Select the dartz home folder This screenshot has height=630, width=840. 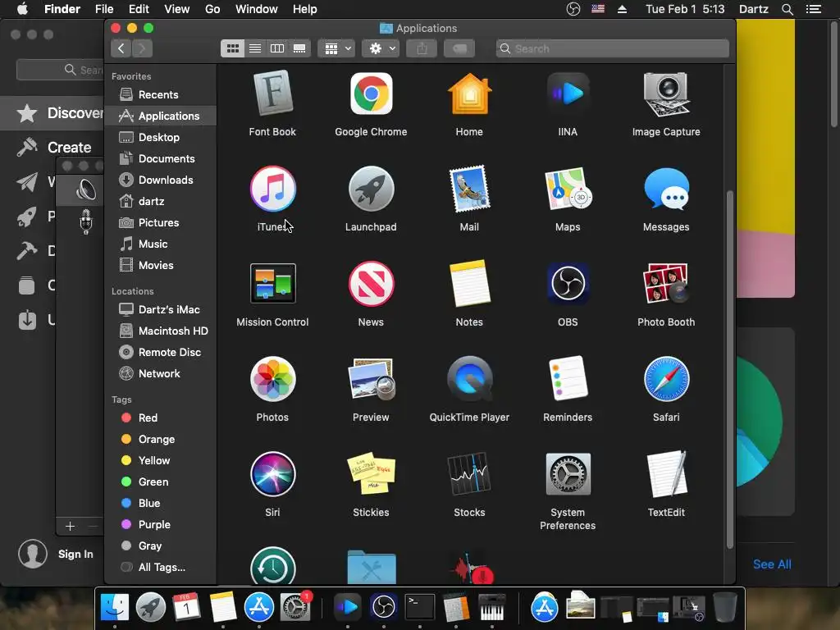tap(161, 202)
